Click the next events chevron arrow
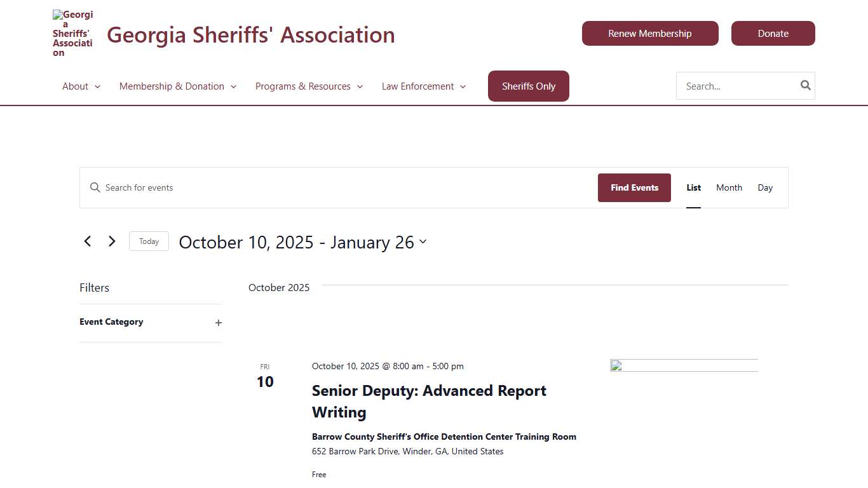Screen dimensions: 868x488 pyautogui.click(x=112, y=241)
